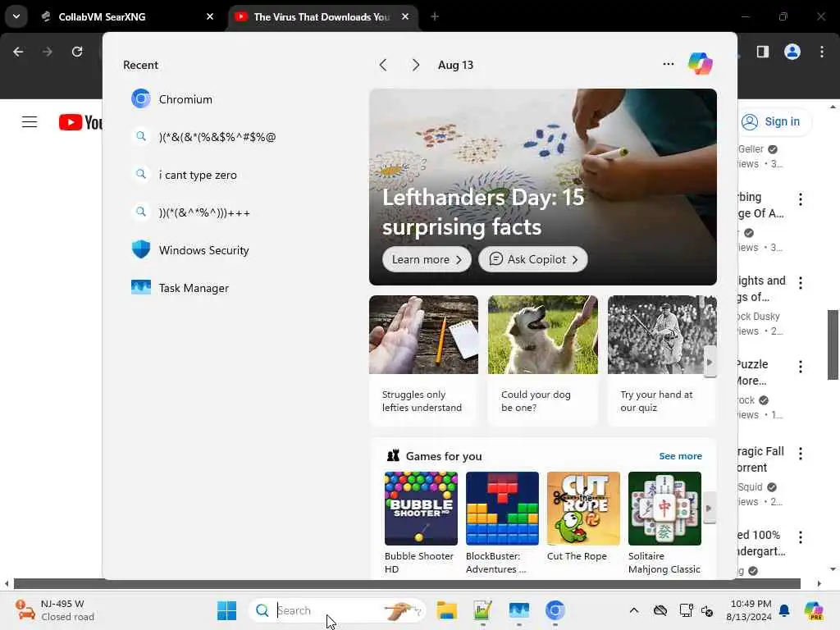This screenshot has height=630, width=840.
Task: Open Solitaire Mahjong Classic game
Action: (664, 523)
